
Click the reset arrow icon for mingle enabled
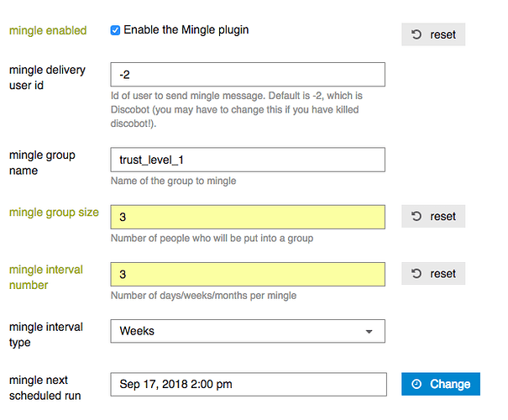pos(416,34)
